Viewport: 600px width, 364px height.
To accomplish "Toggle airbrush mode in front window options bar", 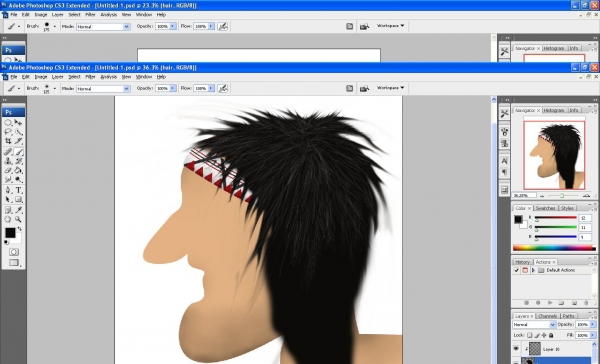I will 223,88.
